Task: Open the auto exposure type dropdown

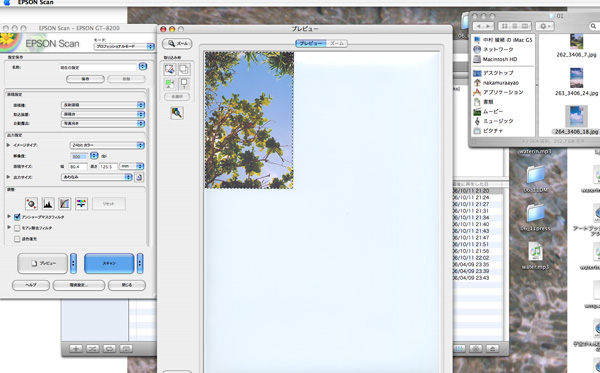Action: 103,124
